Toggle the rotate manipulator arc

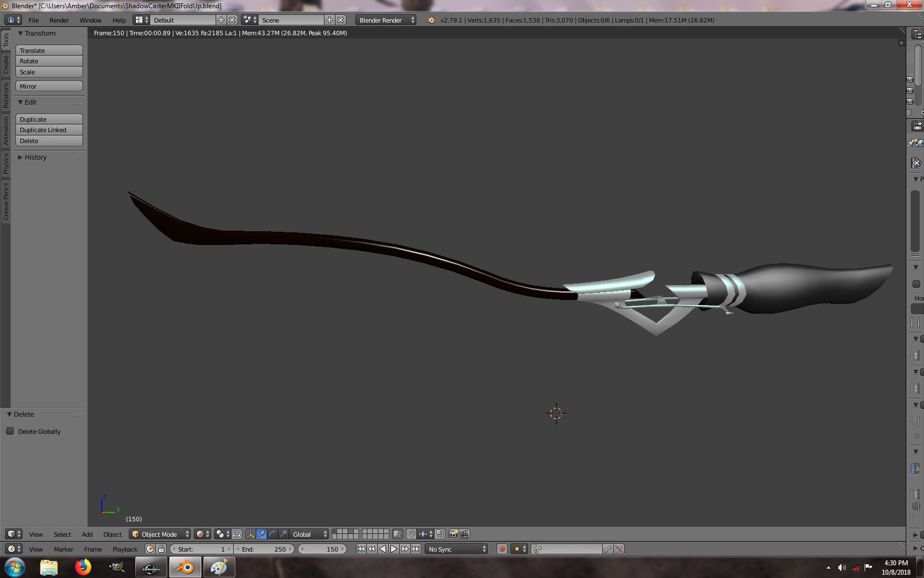click(x=272, y=534)
